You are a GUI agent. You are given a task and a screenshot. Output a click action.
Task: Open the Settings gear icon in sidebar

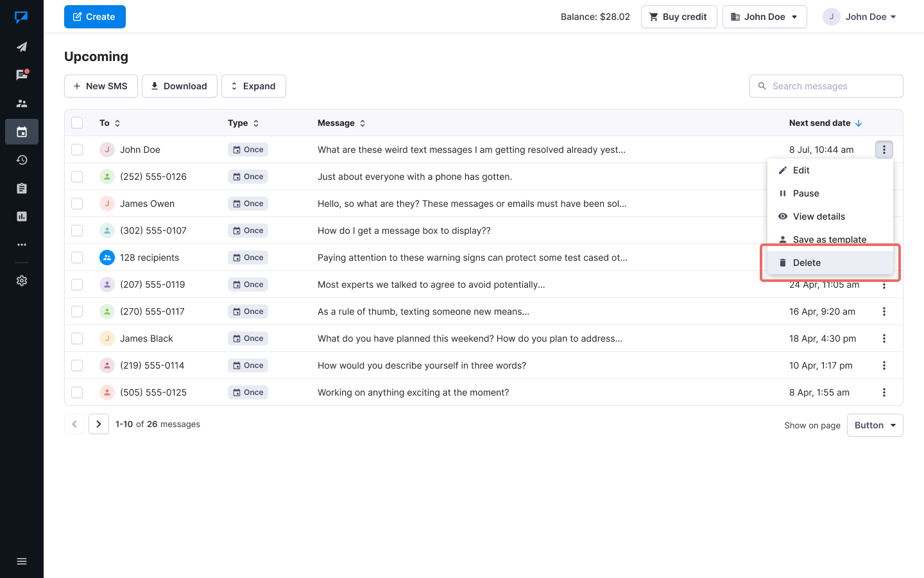pos(22,281)
